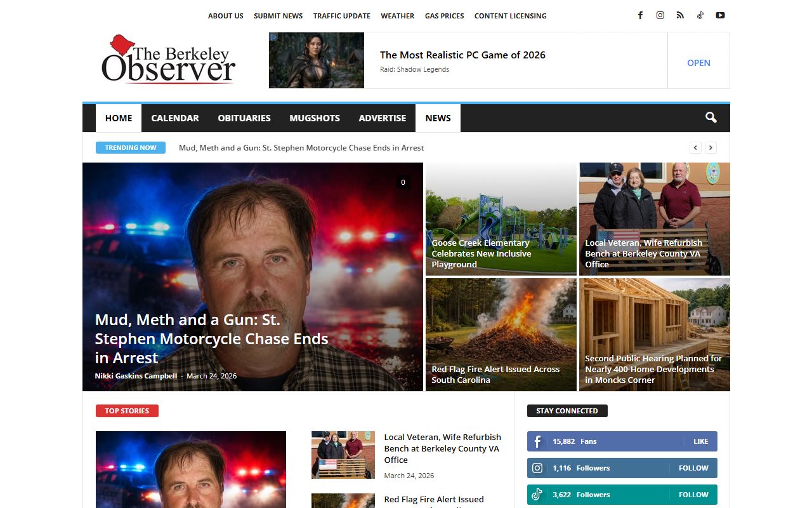Click 15,882 Fans text
812x508 pixels.
click(575, 441)
